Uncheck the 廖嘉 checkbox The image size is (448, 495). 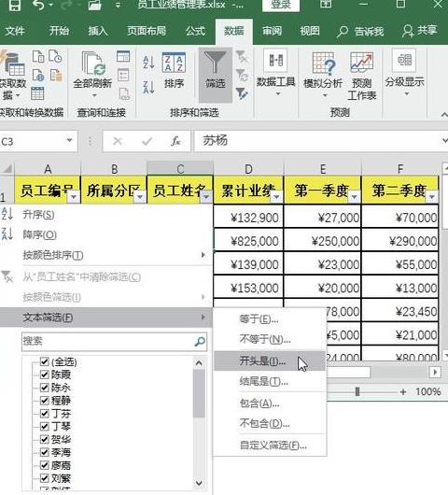click(x=45, y=465)
